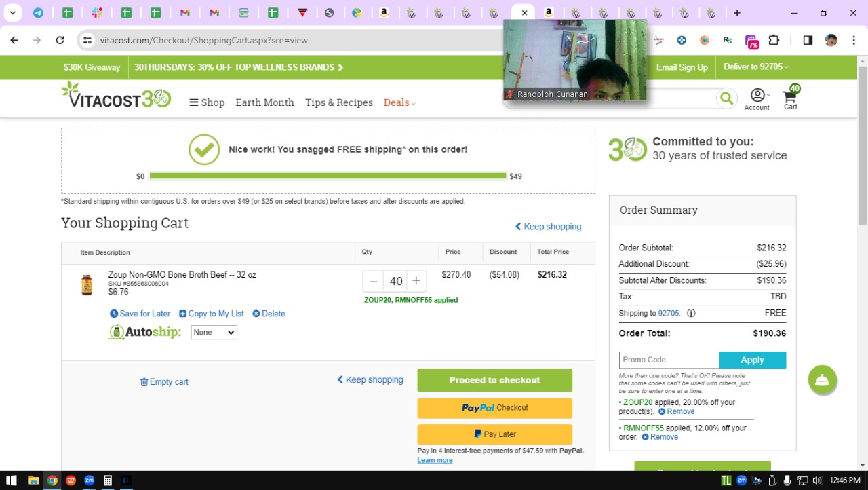The image size is (868, 490).
Task: Click into the Promo Code field
Action: pos(669,360)
